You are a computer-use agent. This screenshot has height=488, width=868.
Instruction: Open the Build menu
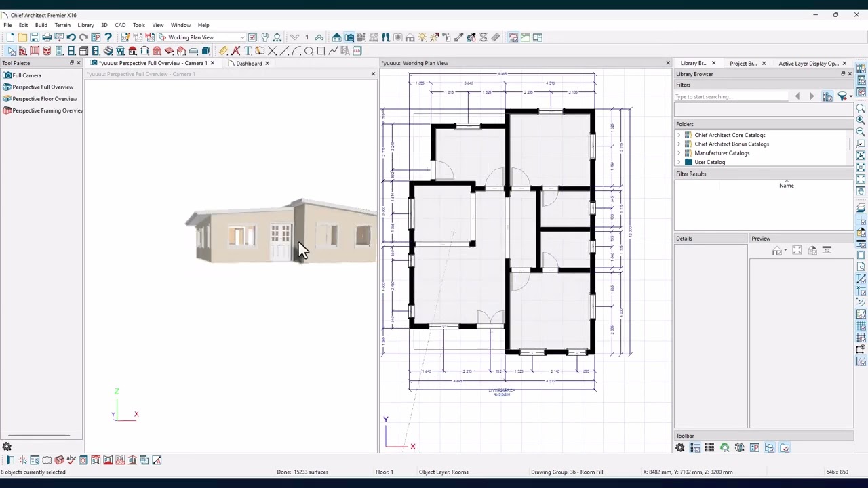pyautogui.click(x=41, y=25)
